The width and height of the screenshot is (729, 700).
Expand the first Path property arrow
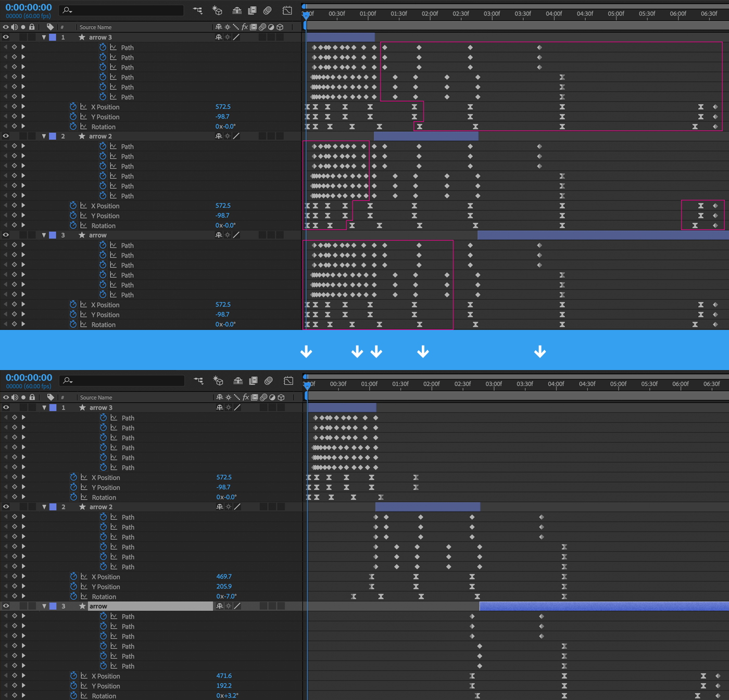click(23, 47)
